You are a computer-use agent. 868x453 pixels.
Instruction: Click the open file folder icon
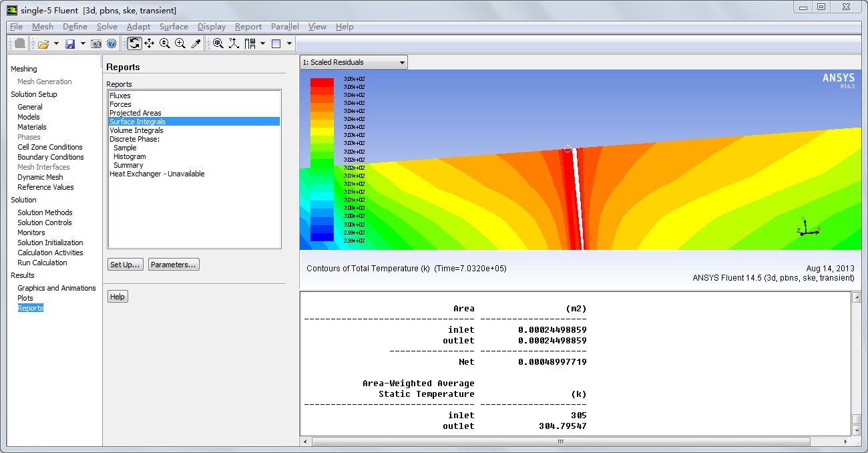(x=43, y=44)
